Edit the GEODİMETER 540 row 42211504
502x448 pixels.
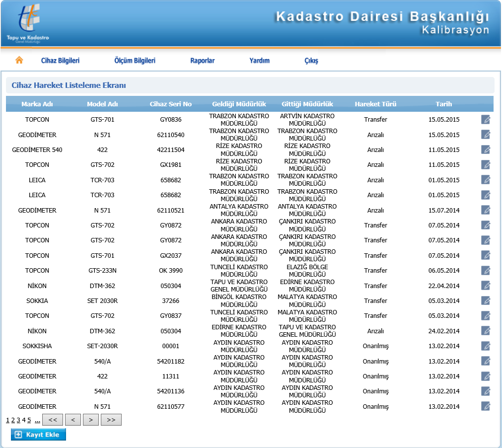486,149
